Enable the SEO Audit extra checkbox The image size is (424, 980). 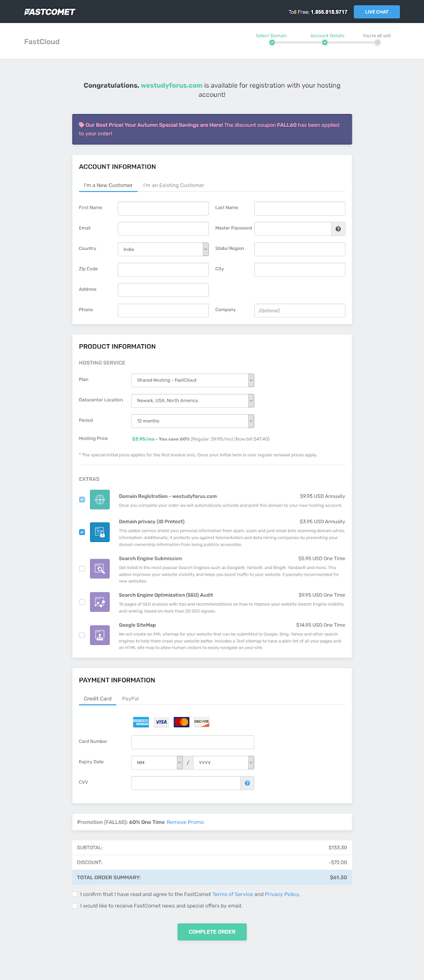82,602
